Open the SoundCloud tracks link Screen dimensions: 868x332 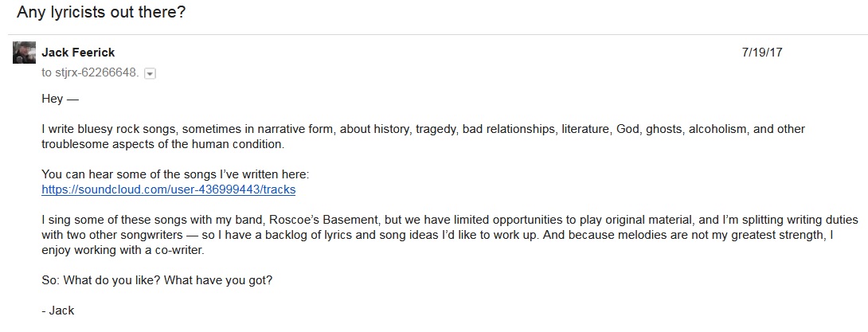tap(168, 189)
